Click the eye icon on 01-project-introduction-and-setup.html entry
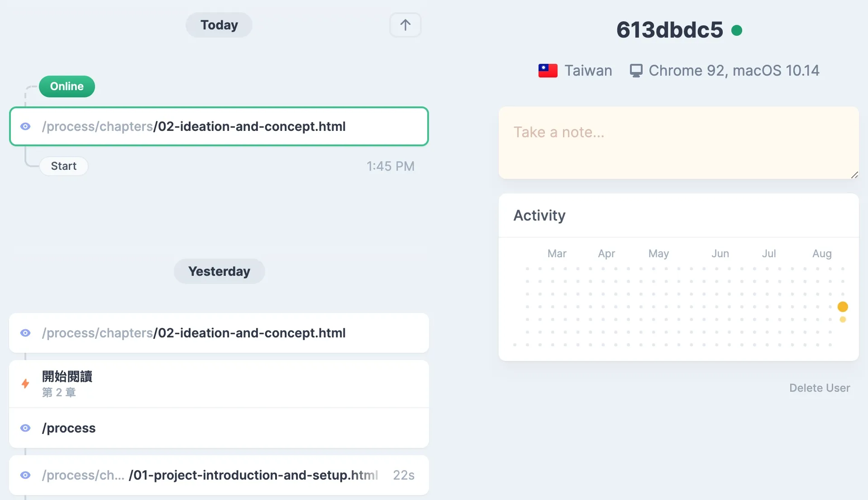This screenshot has width=868, height=500. [25, 475]
